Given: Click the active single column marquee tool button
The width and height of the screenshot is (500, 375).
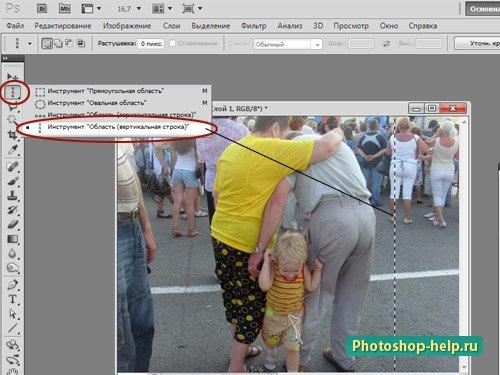Looking at the screenshot, I should point(13,91).
